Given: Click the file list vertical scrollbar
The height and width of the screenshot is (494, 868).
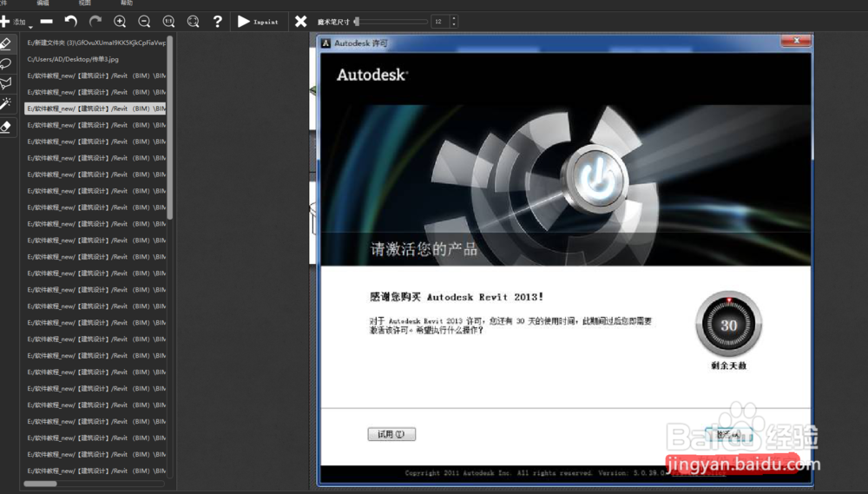Looking at the screenshot, I should pos(170,128).
